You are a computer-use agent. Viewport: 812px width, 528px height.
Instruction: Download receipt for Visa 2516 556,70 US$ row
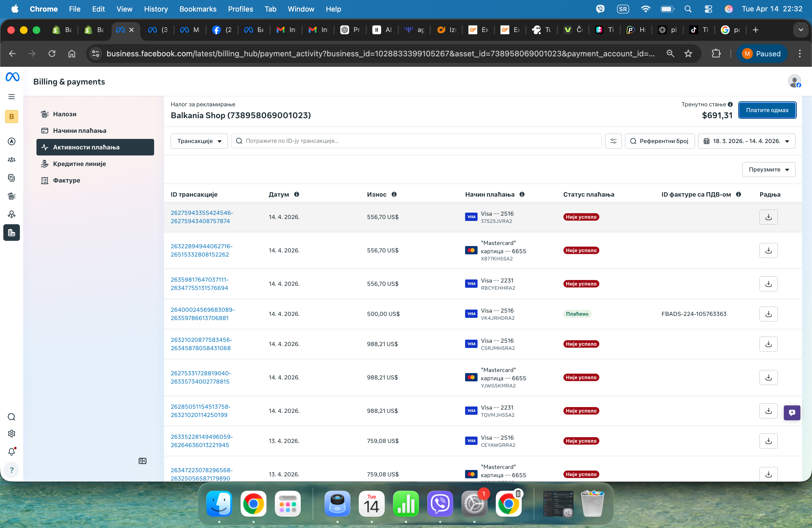(768, 217)
